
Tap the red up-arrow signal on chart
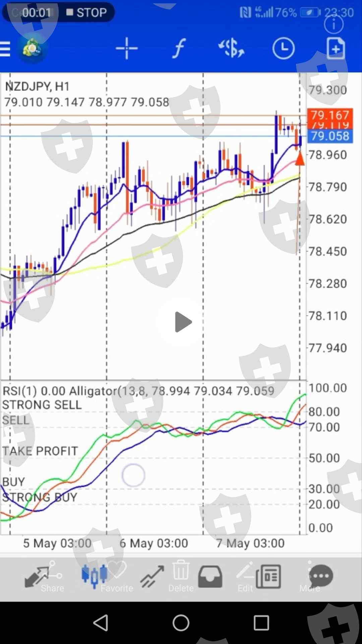point(300,158)
